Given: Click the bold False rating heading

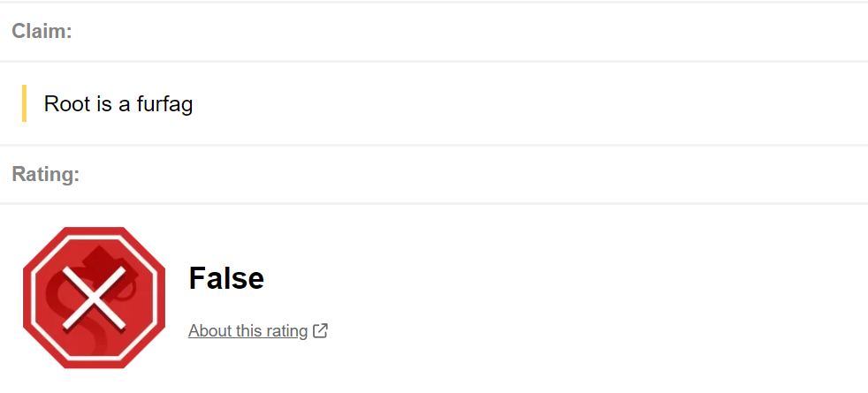Looking at the screenshot, I should (x=226, y=279).
